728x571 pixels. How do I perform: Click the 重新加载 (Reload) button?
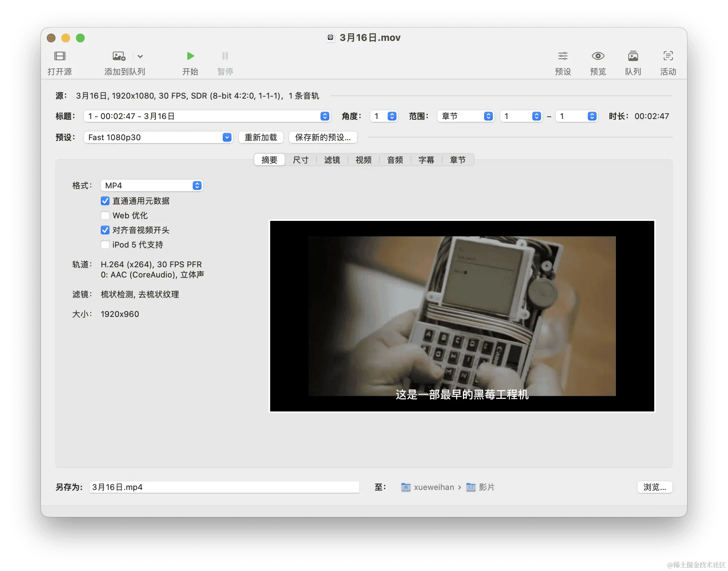(x=261, y=138)
